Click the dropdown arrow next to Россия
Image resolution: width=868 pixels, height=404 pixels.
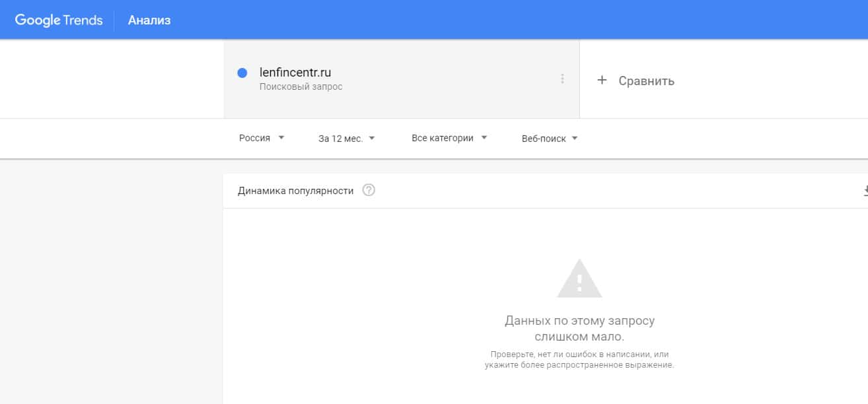tap(281, 138)
